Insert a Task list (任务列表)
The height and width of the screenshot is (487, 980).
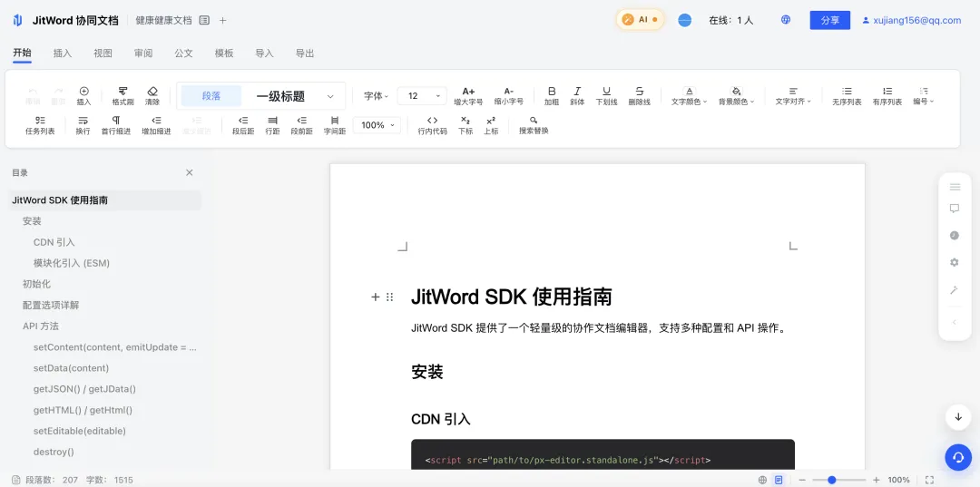pos(40,125)
